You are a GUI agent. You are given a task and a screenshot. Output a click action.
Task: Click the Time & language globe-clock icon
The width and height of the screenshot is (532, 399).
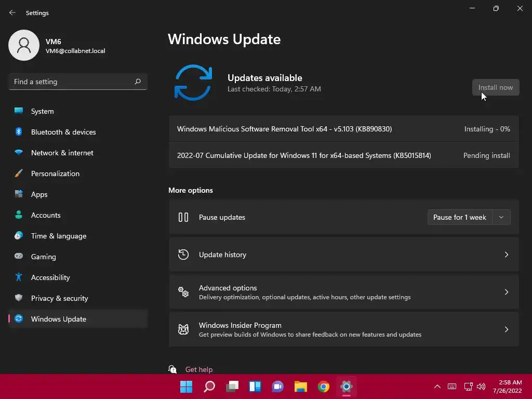point(19,235)
